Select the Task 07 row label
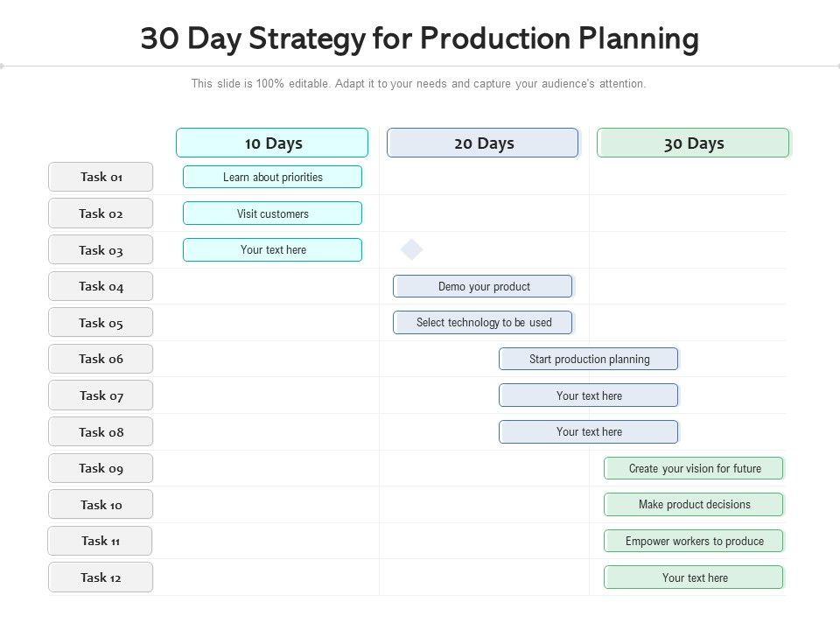840x630 pixels. 101,395
